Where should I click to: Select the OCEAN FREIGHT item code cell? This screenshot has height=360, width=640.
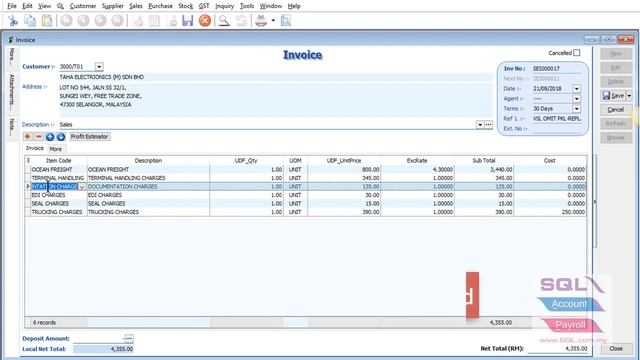[x=58, y=169]
